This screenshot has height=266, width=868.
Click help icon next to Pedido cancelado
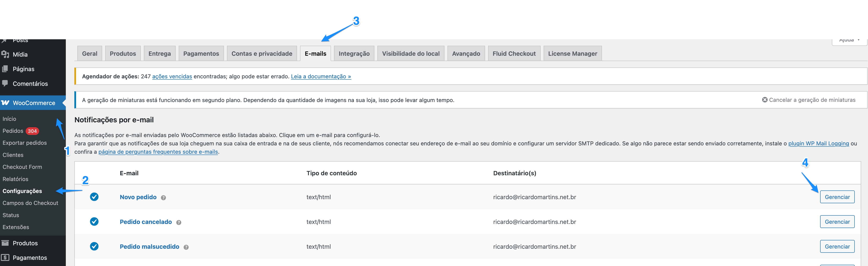click(x=179, y=222)
